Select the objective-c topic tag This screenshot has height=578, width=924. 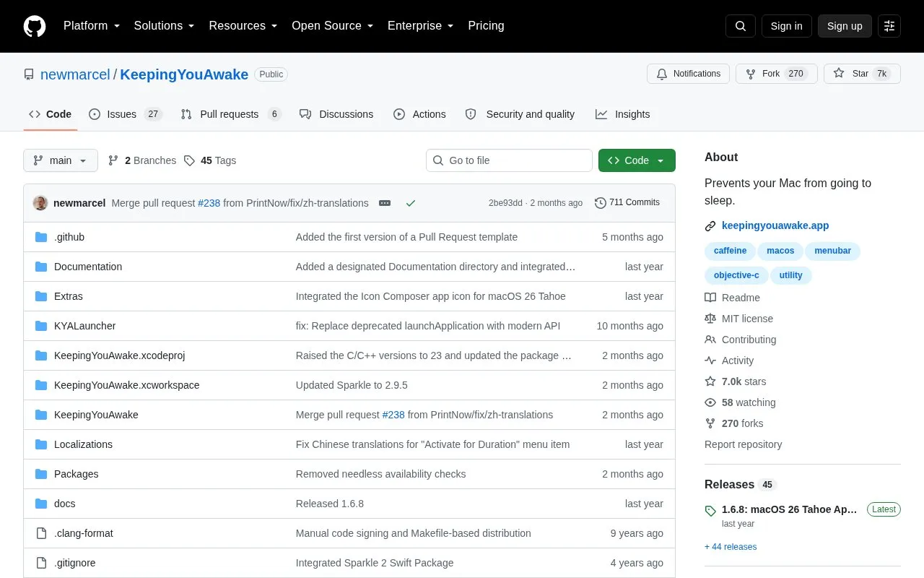(736, 275)
